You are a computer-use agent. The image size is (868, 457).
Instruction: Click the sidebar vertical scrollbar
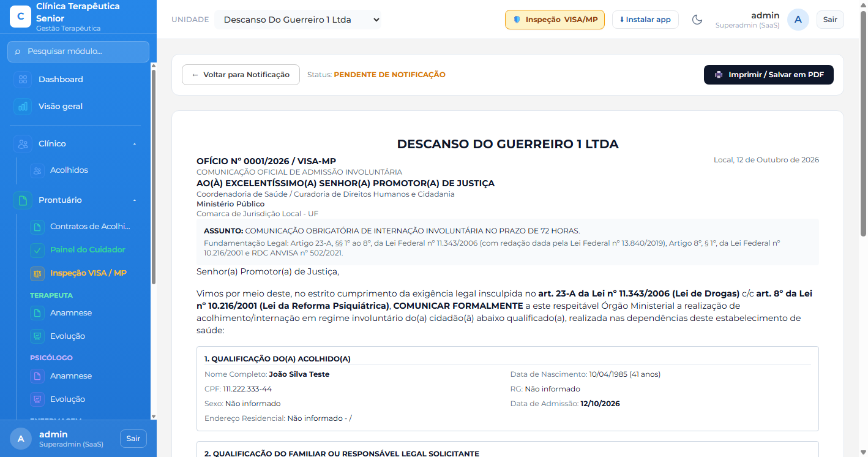click(153, 177)
